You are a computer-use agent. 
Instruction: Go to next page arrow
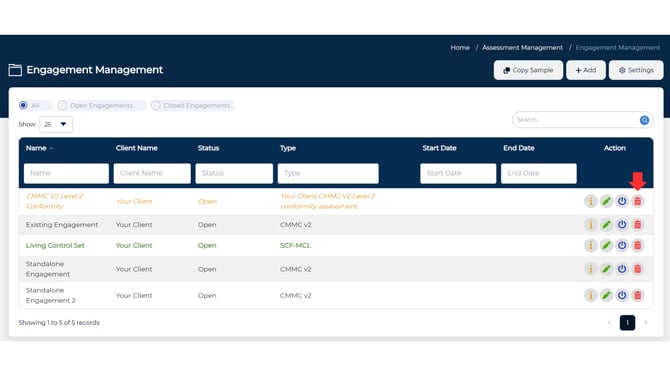point(646,323)
